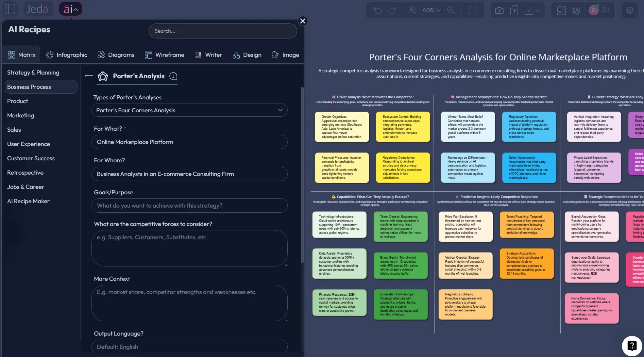
Task: Select the Zoom in magnifier icon
Action: pos(412,10)
